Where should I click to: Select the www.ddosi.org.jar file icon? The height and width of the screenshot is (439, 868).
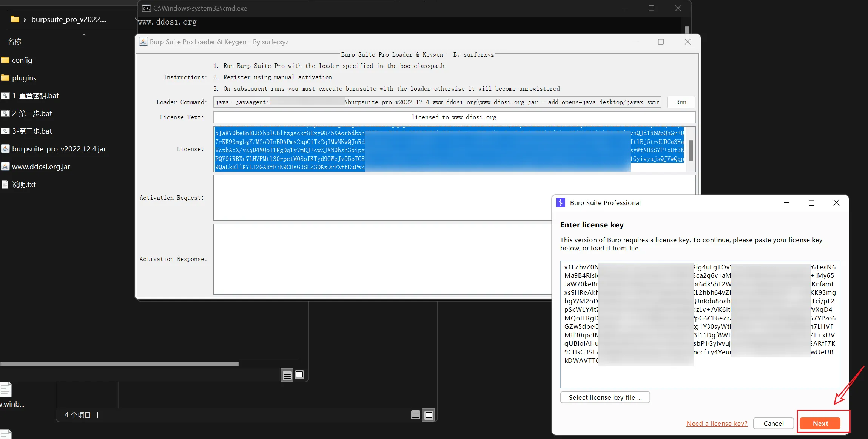[x=5, y=167]
